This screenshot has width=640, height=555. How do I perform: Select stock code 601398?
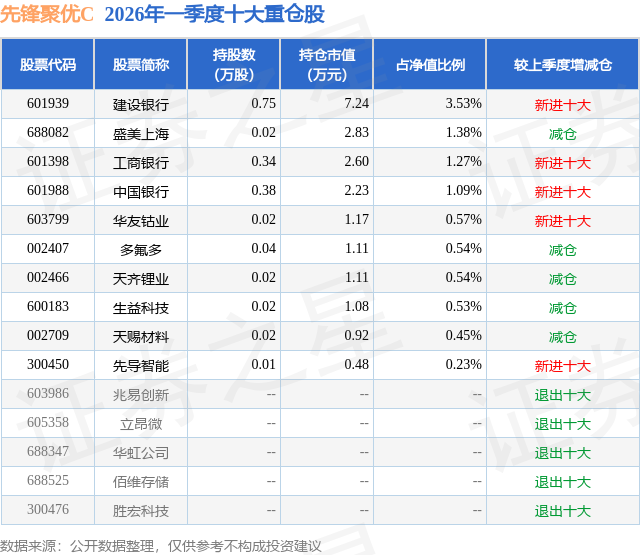click(x=48, y=161)
